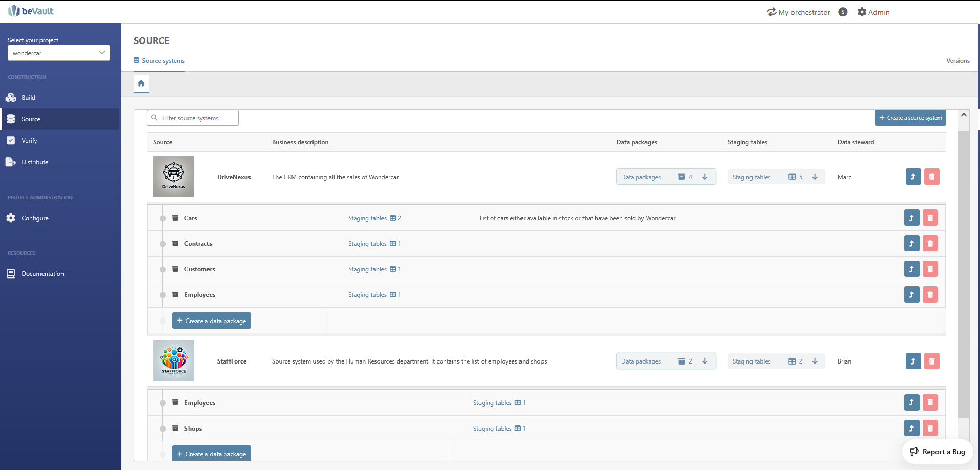Click the scrollbar up arrow
This screenshot has height=470, width=980.
(964, 115)
